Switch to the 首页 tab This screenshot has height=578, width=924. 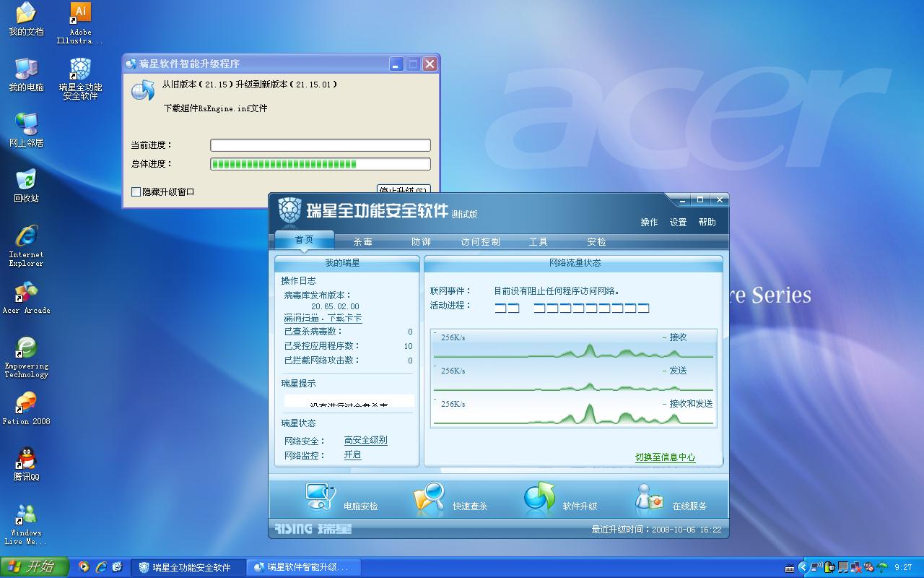point(305,240)
